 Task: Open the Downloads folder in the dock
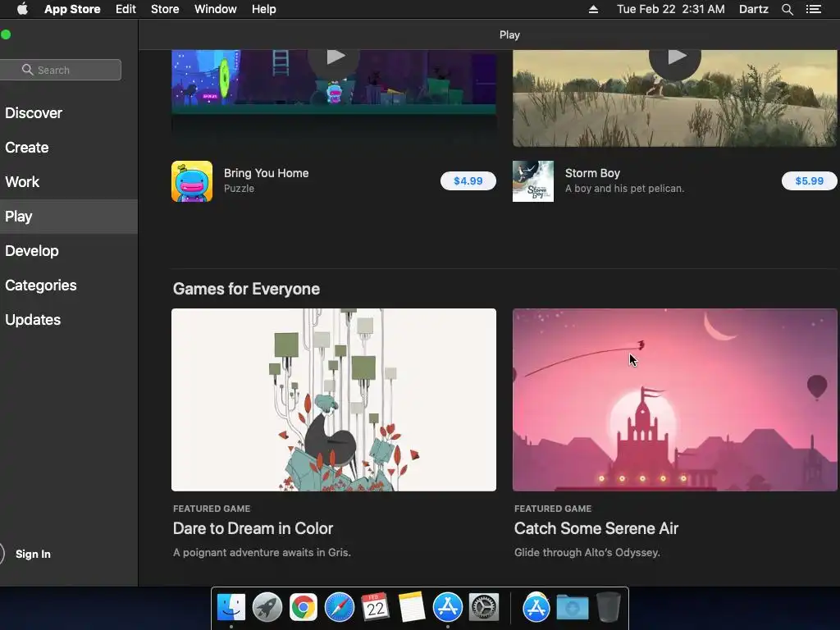(572, 608)
